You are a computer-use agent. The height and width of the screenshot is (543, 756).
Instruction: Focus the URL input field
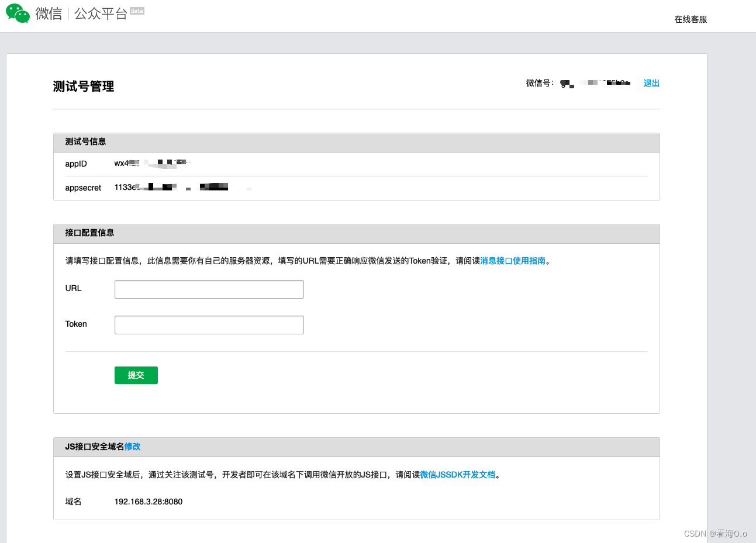(x=209, y=289)
